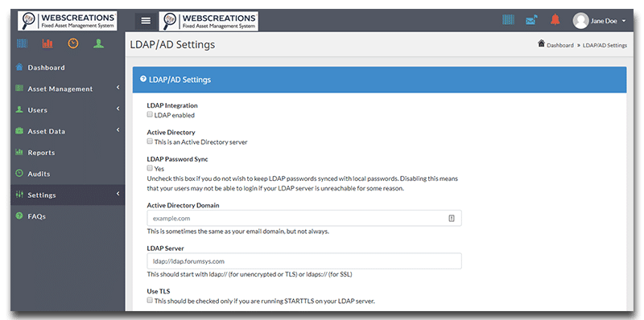Open the barcode icon in top bar
The height and width of the screenshot is (320, 644).
coord(509,19)
